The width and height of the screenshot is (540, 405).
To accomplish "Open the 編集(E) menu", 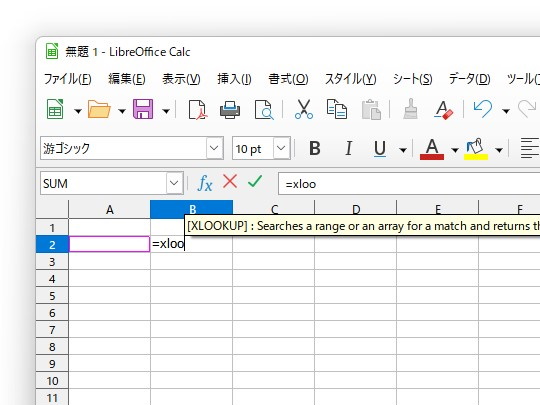I will (x=127, y=79).
